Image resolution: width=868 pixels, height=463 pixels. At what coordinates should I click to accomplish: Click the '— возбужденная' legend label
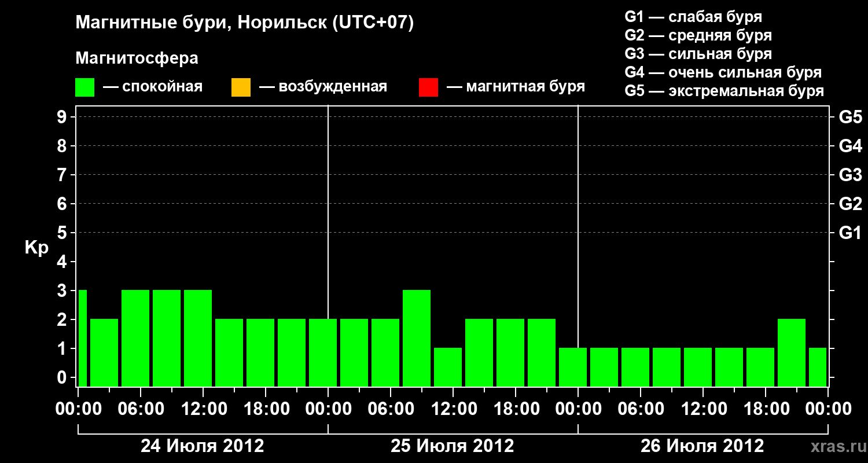pos(323,87)
